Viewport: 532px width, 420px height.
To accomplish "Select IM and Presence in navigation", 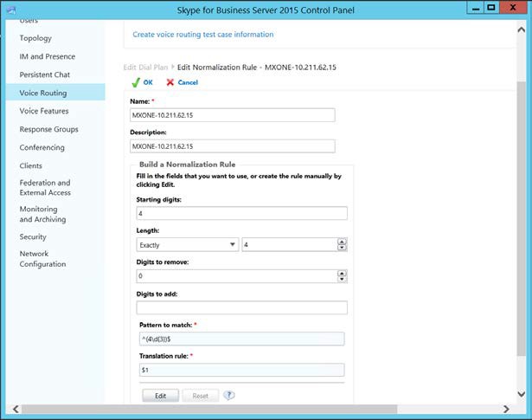I will coord(48,56).
